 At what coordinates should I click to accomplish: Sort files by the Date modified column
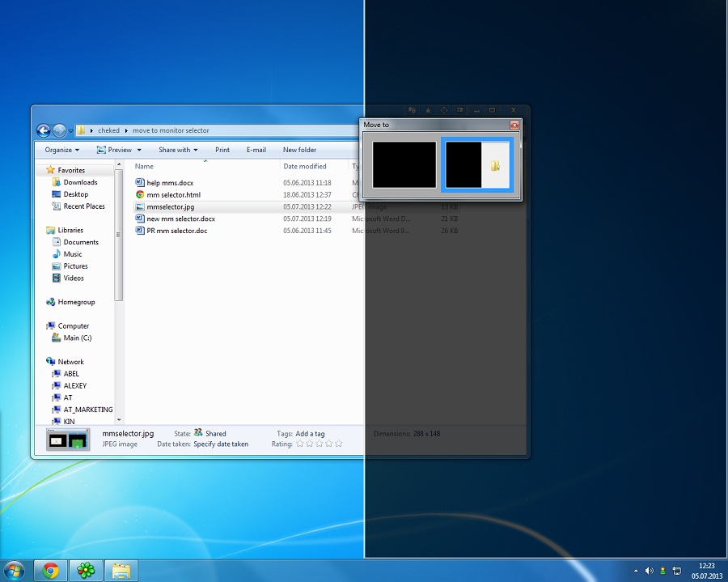click(305, 167)
